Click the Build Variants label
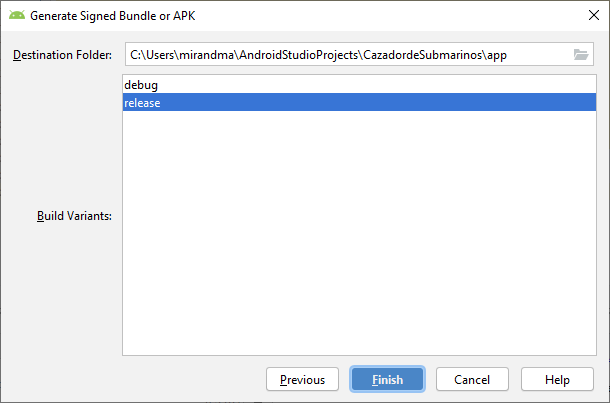The image size is (610, 403). click(62, 216)
